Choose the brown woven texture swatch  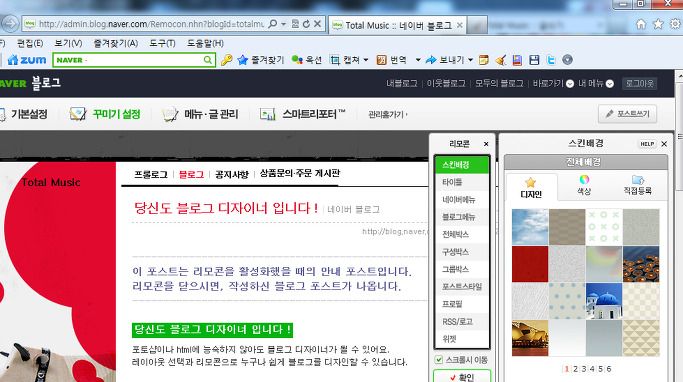coord(567,226)
